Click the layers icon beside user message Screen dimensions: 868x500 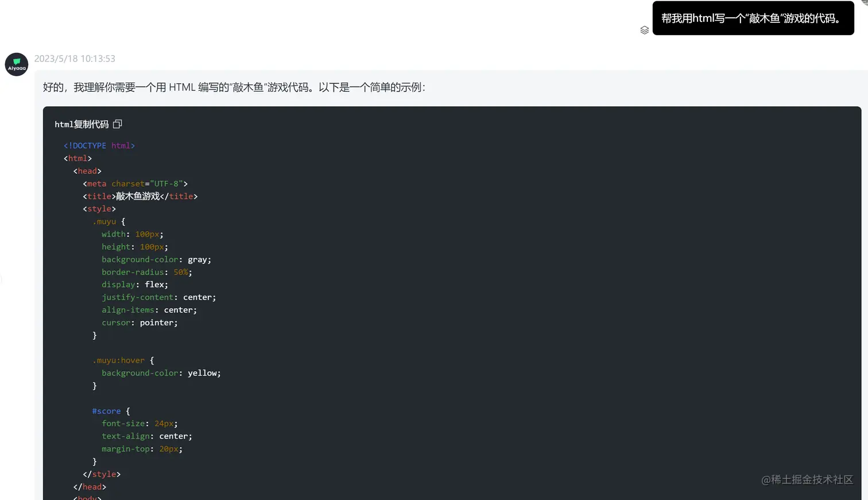(x=645, y=30)
